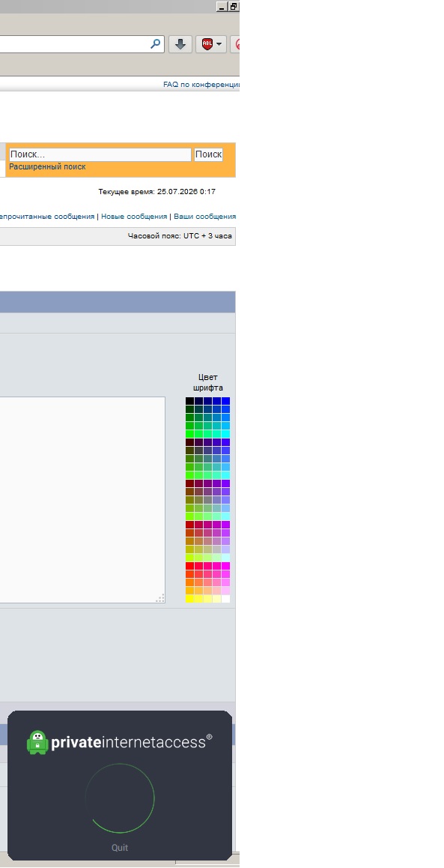This screenshot has width=444, height=868.
Task: Click the Private Internet Access robot logo
Action: pos(37,742)
